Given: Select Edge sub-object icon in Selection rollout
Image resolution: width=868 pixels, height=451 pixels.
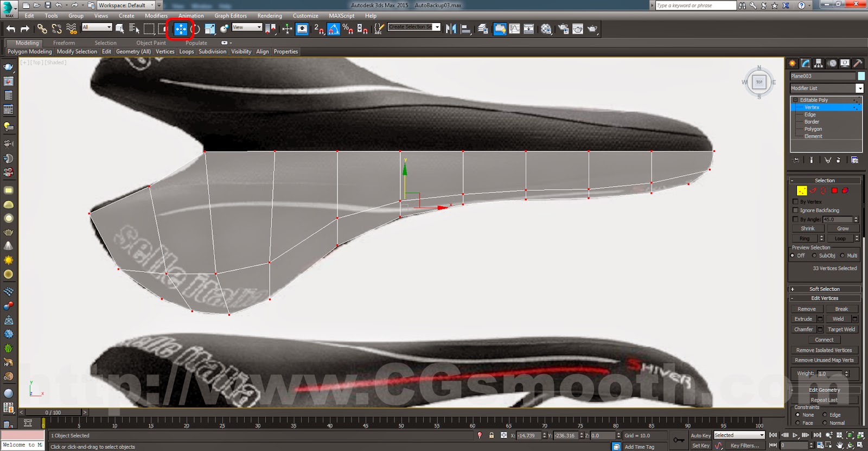Looking at the screenshot, I should [813, 190].
